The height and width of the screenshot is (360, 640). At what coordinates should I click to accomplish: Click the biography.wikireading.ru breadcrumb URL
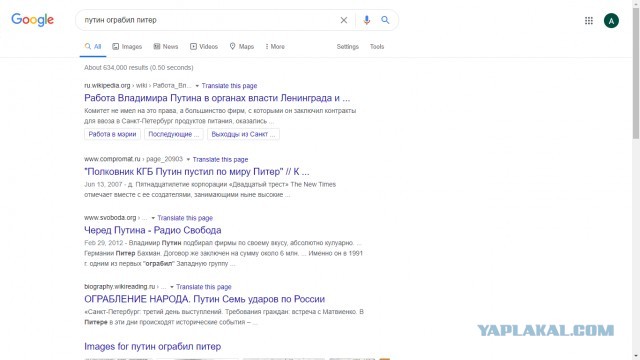pos(125,287)
